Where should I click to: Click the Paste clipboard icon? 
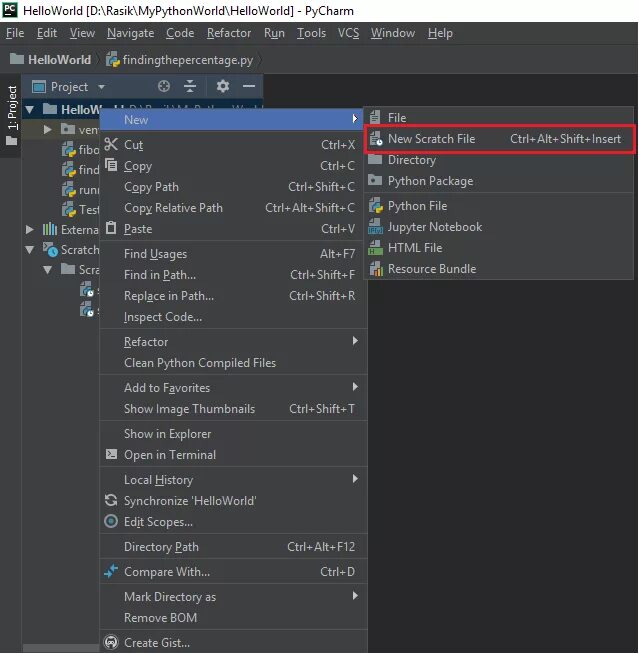(111, 228)
